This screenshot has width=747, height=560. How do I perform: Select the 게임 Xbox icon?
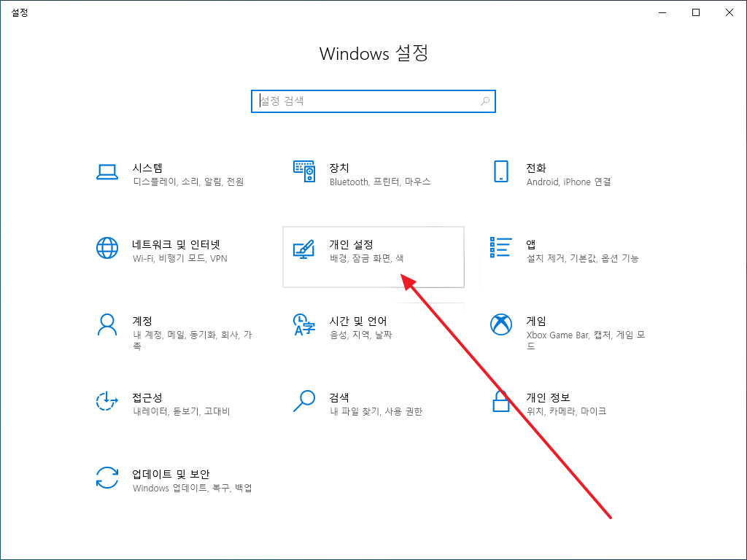(x=500, y=324)
